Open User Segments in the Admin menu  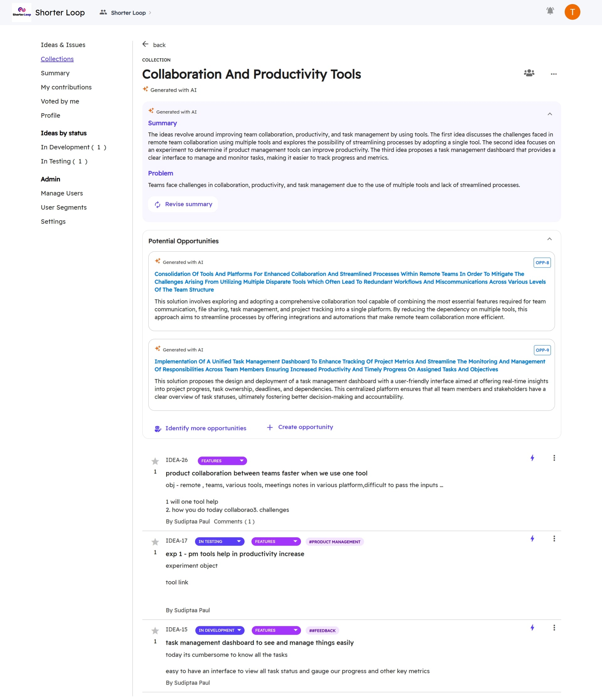(x=63, y=207)
